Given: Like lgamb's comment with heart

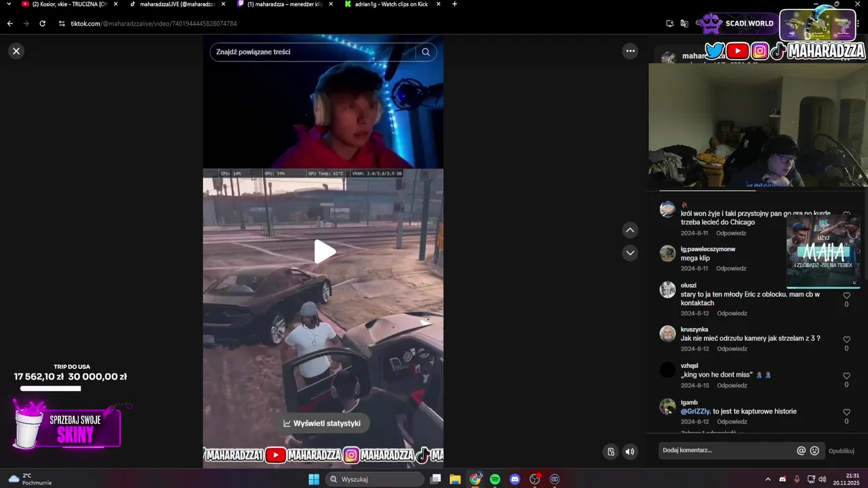Looking at the screenshot, I should (846, 412).
